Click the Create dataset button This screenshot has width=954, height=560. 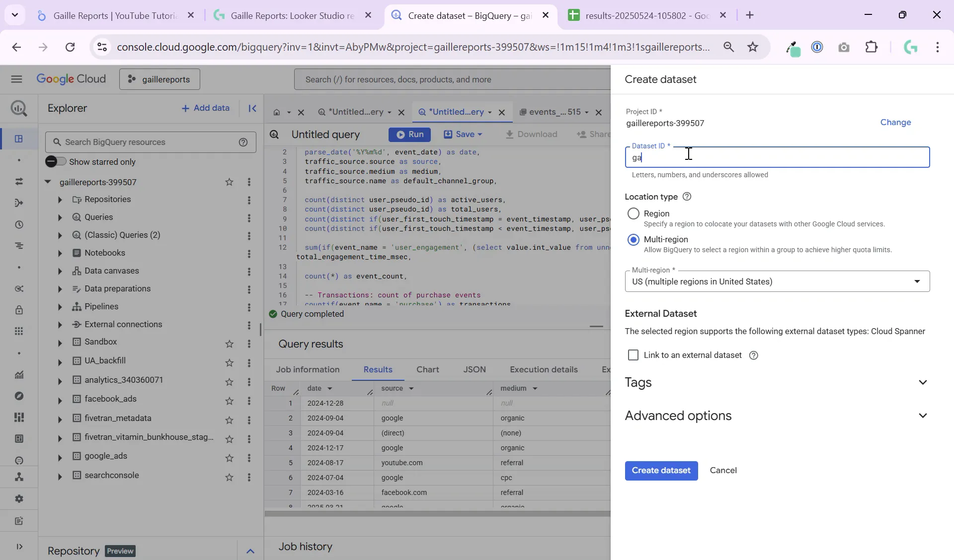[x=661, y=471]
